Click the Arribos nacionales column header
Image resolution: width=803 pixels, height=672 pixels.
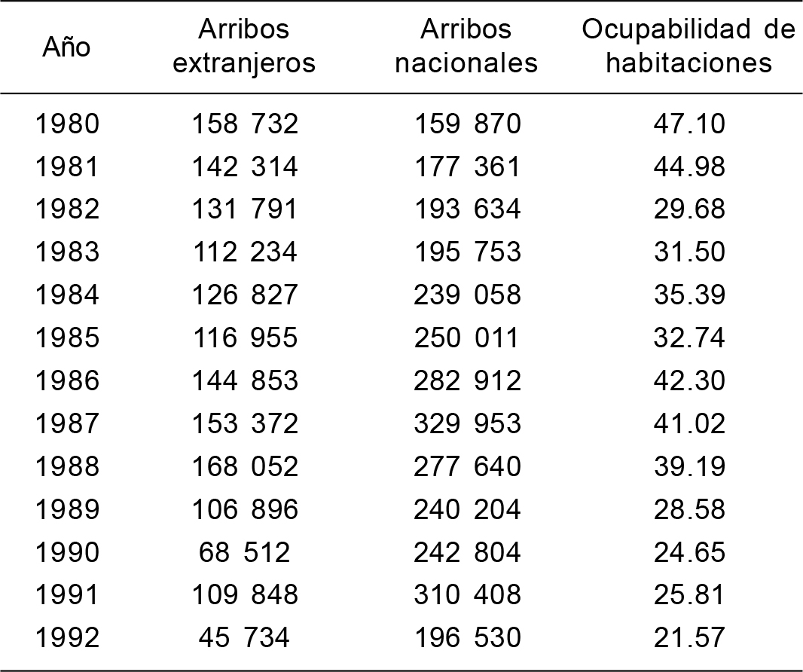[467, 47]
